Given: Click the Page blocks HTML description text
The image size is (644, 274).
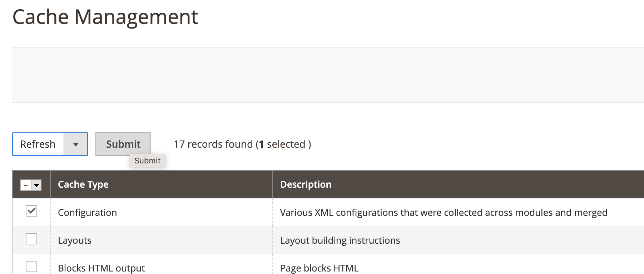Looking at the screenshot, I should (x=319, y=268).
